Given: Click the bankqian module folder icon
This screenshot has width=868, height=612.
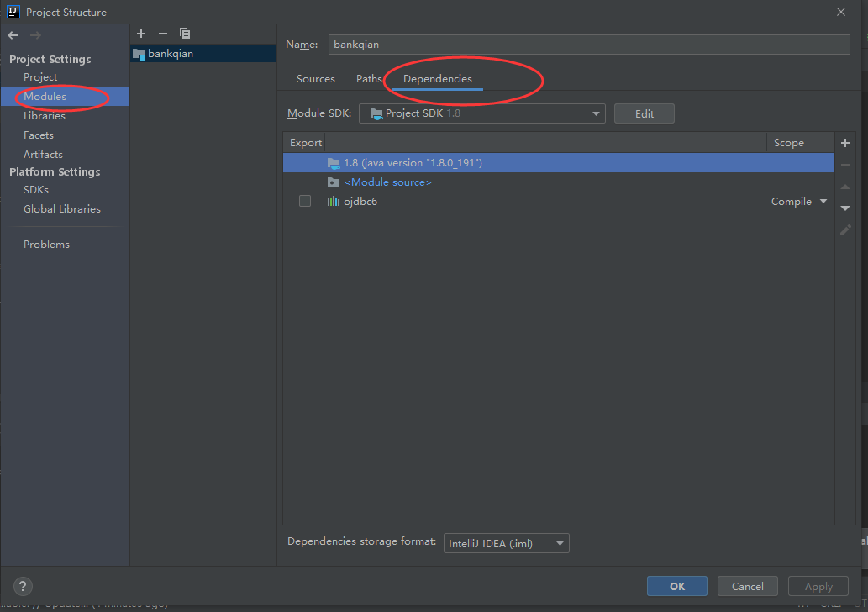Looking at the screenshot, I should [139, 55].
